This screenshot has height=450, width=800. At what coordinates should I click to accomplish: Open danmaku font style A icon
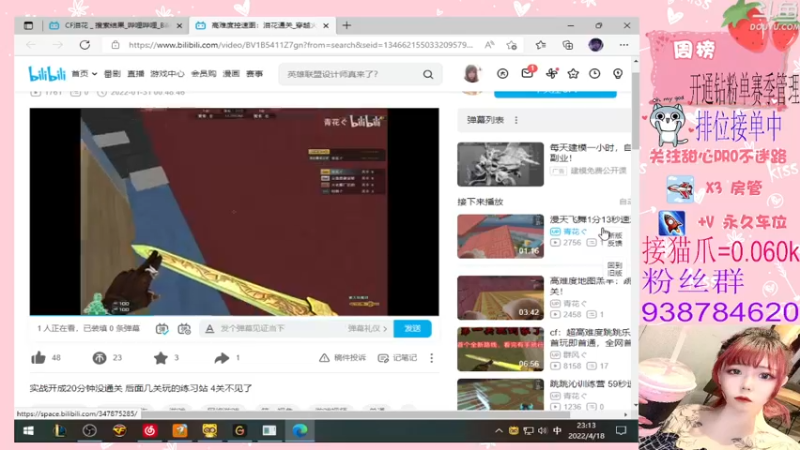(210, 329)
